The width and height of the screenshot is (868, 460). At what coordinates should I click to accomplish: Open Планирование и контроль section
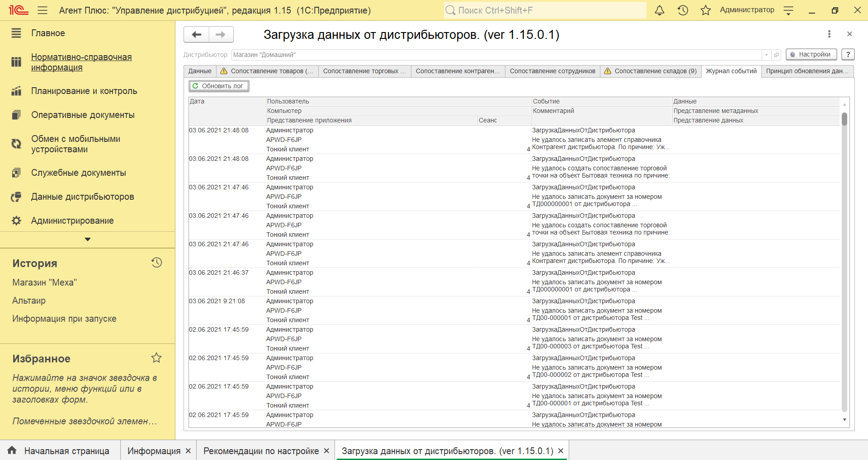tap(84, 91)
